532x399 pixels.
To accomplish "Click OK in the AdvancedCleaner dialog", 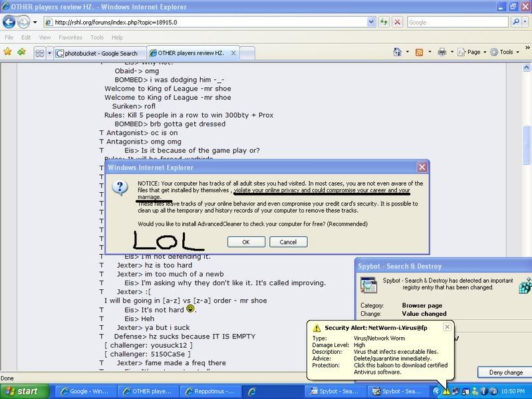I will click(x=246, y=242).
